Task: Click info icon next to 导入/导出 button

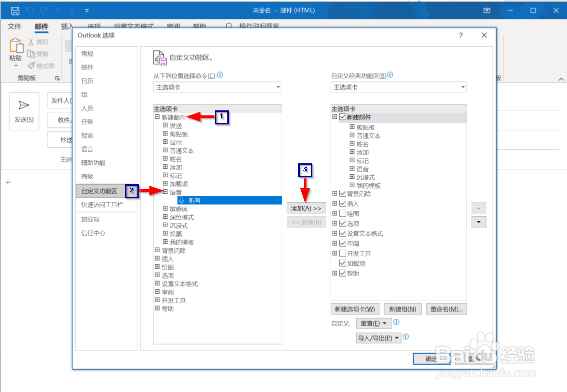Action: [406, 337]
